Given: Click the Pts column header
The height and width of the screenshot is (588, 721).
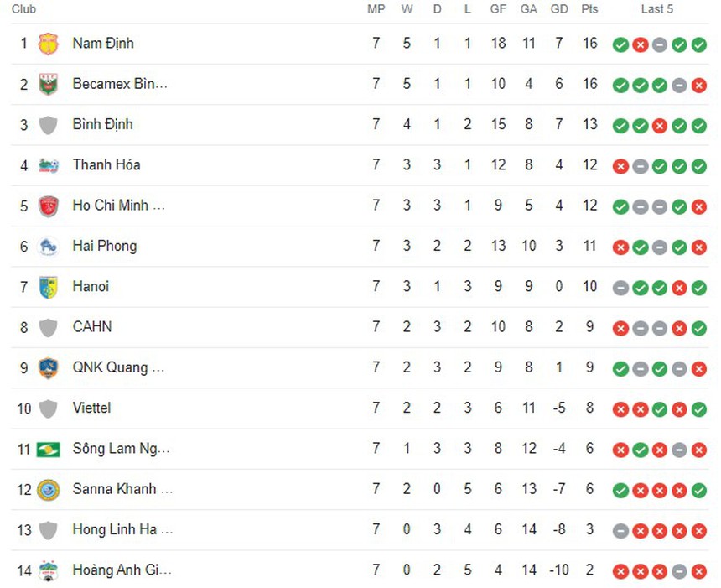Looking at the screenshot, I should coord(589,9).
